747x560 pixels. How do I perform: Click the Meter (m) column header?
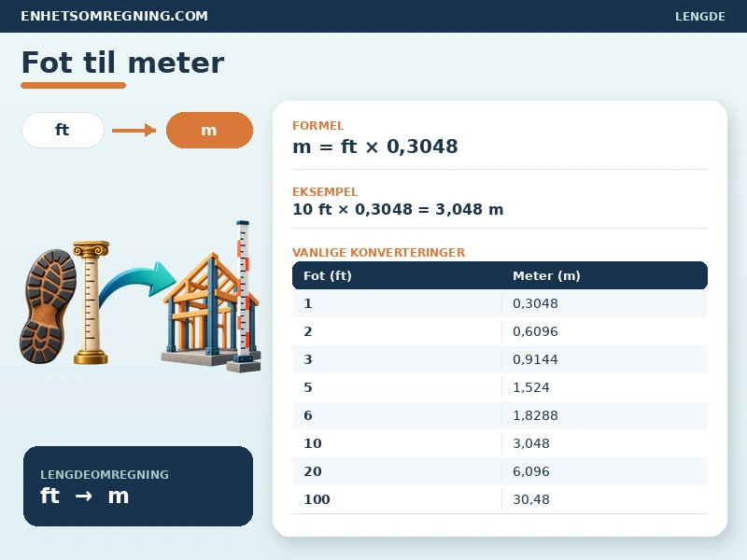pos(546,275)
